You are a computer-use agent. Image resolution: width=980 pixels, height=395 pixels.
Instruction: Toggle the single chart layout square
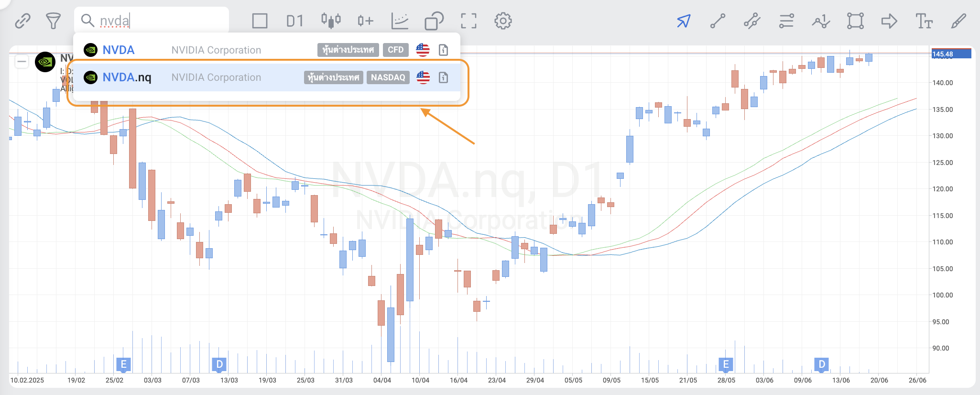[260, 21]
